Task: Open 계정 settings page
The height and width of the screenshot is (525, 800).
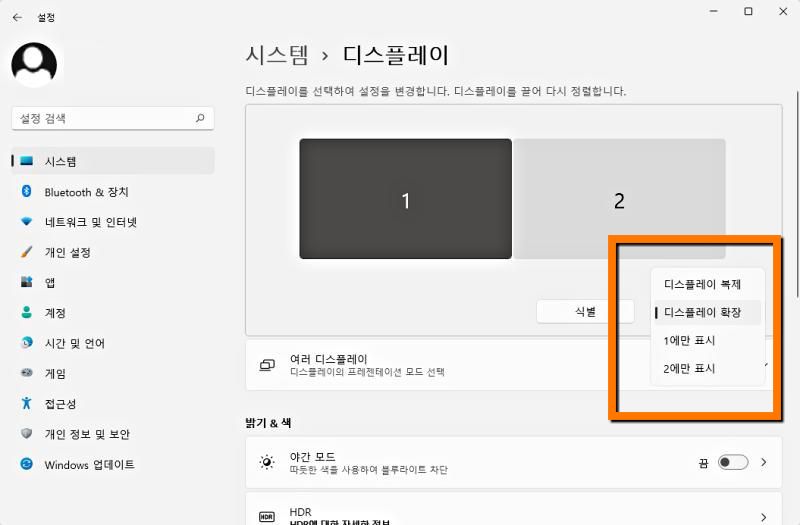Action: point(113,313)
